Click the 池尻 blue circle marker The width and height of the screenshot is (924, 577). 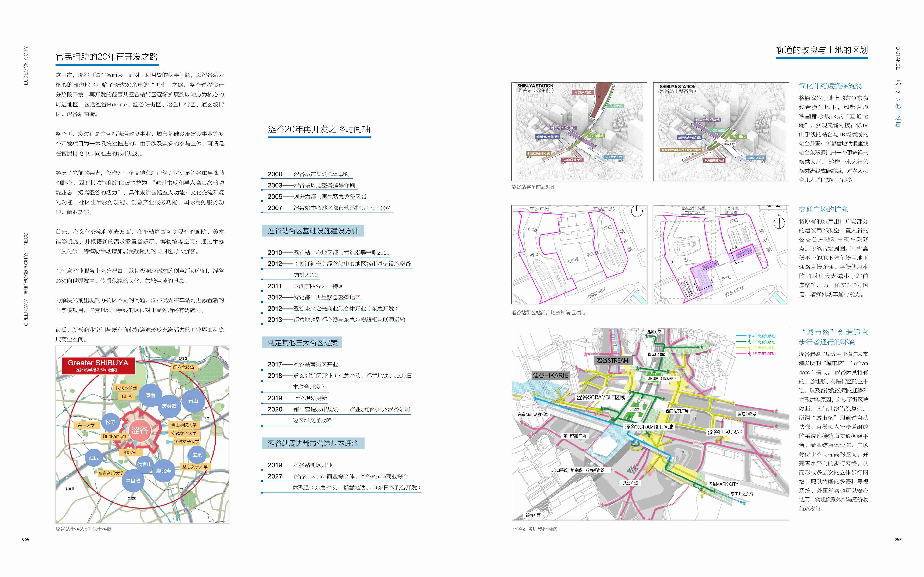94,457
